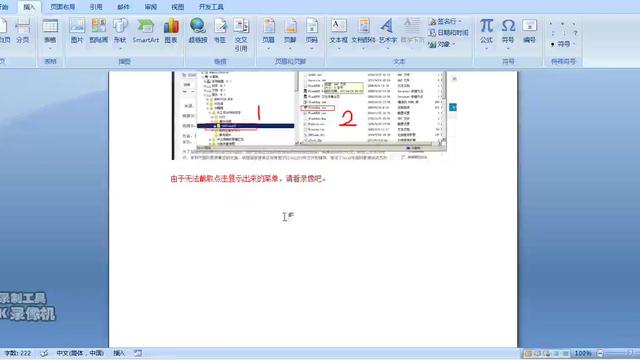Click the macro recording status bar icon

point(138,353)
